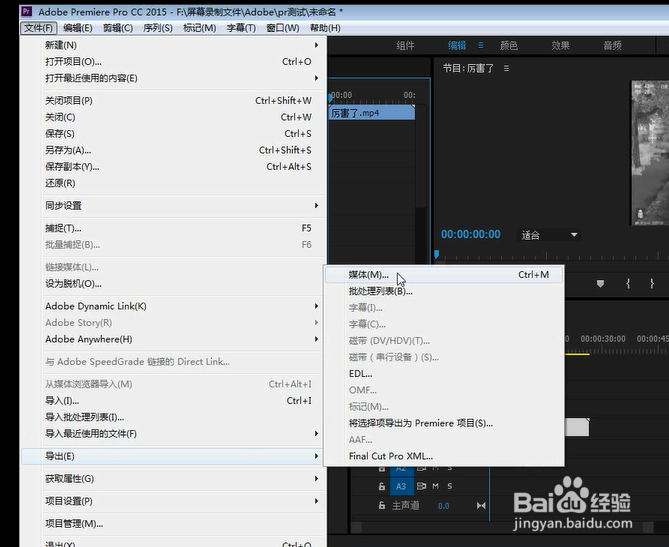
Task: Toggle lock on the A3 track
Action: coord(382,486)
